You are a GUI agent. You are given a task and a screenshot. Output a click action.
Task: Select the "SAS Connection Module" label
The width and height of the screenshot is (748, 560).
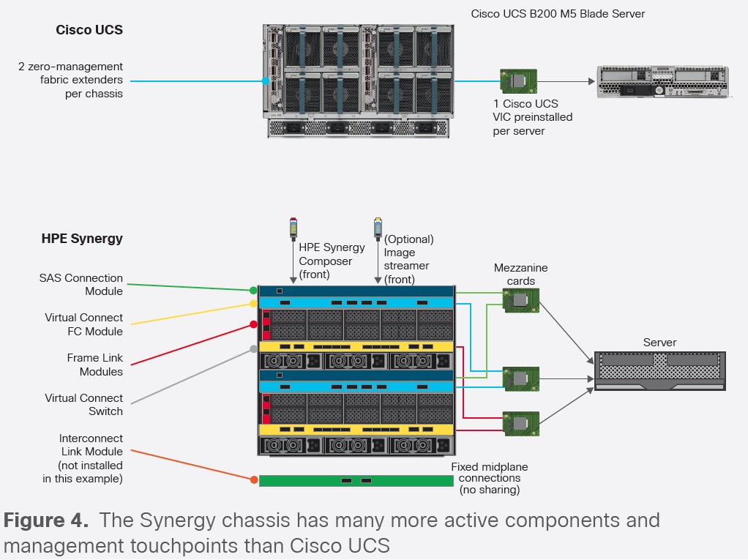[81, 284]
